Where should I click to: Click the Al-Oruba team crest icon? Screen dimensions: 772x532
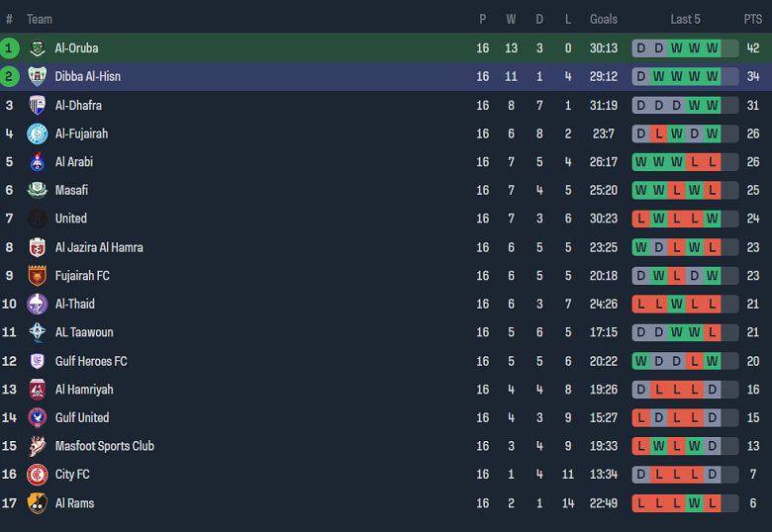pyautogui.click(x=38, y=48)
